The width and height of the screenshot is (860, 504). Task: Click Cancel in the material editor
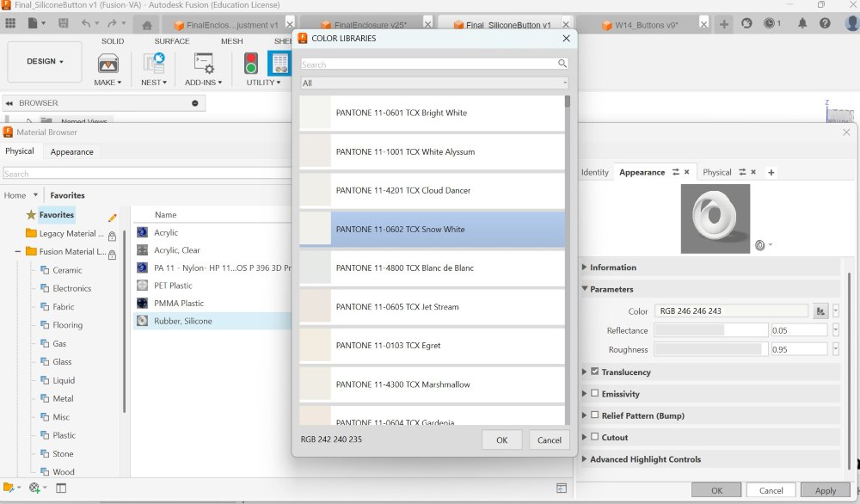pyautogui.click(x=771, y=490)
